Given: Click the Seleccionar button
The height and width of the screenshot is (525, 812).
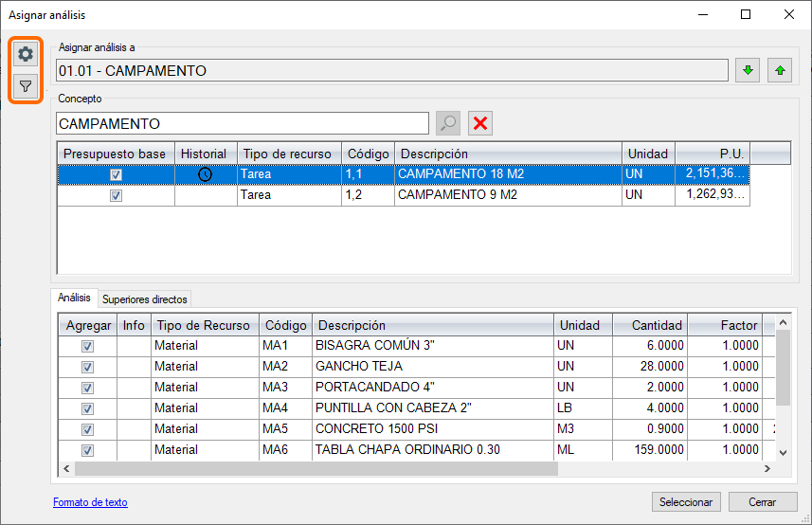Looking at the screenshot, I should point(686,501).
